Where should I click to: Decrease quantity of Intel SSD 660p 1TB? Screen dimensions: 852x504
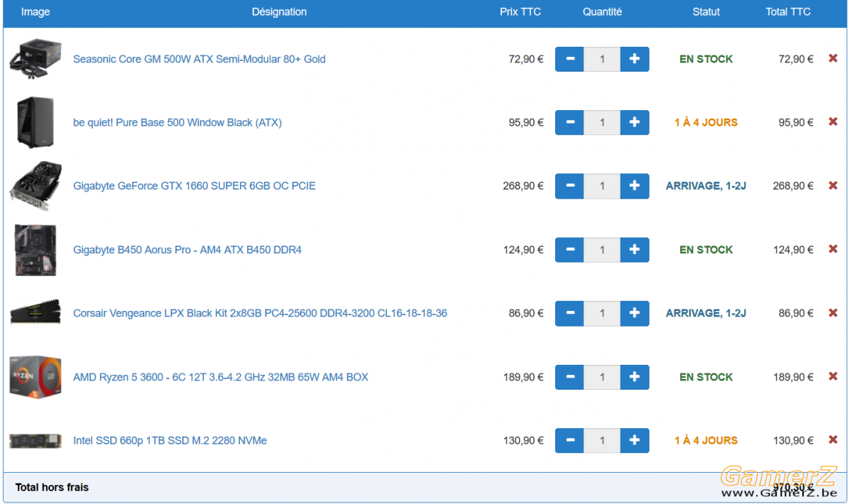click(x=569, y=440)
